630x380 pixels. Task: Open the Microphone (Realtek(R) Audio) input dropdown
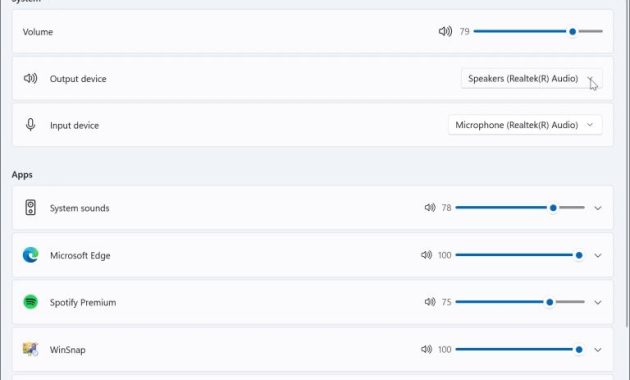[525, 125]
